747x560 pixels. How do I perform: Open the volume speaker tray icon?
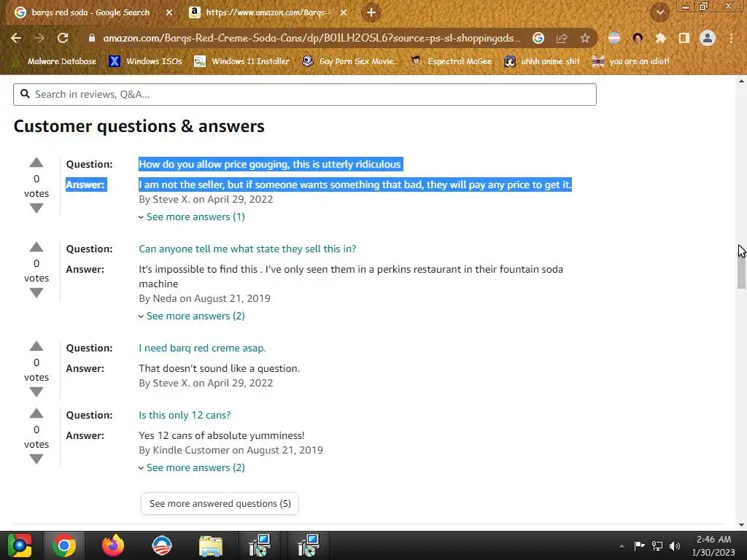coord(675,545)
